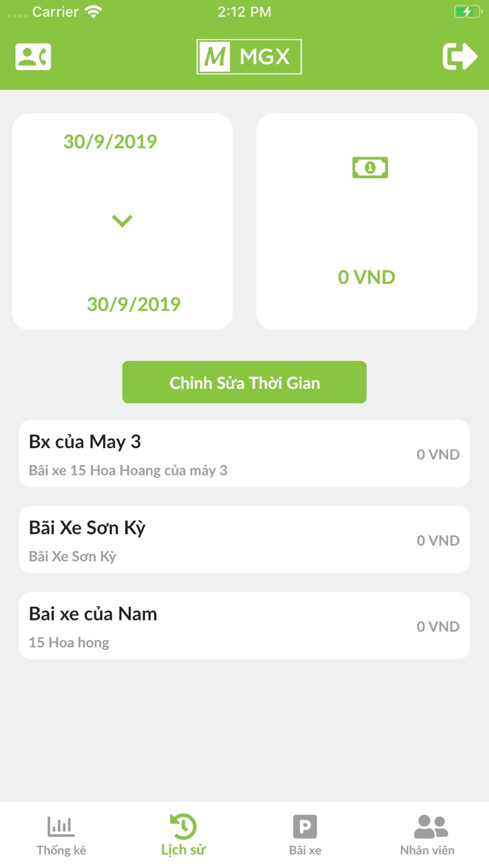Viewport: 489px width, 868px height.
Task: Switch to the Nhân viên tab label
Action: click(427, 851)
